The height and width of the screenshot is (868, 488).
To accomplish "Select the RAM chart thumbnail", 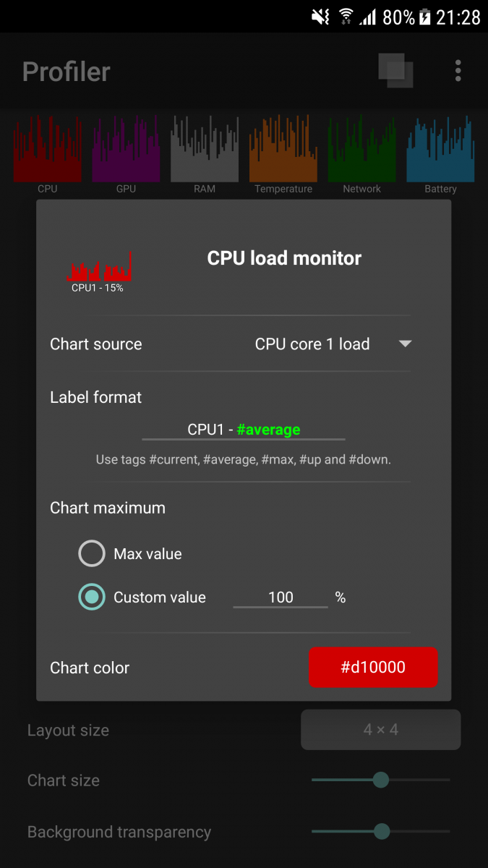I will click(x=205, y=148).
